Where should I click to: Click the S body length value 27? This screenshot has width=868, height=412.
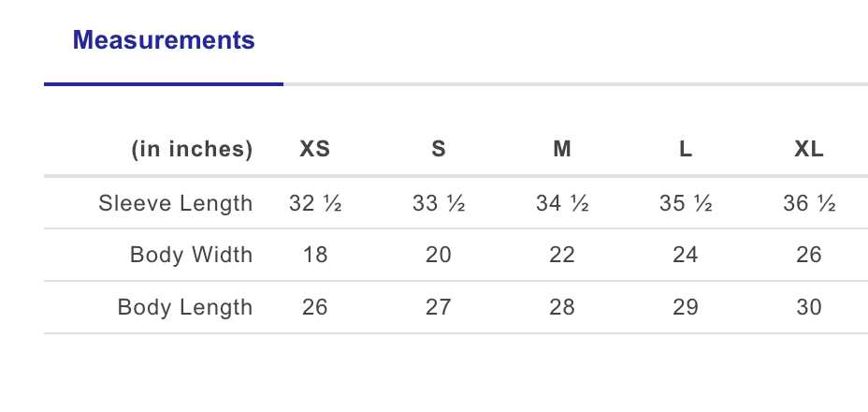click(439, 307)
